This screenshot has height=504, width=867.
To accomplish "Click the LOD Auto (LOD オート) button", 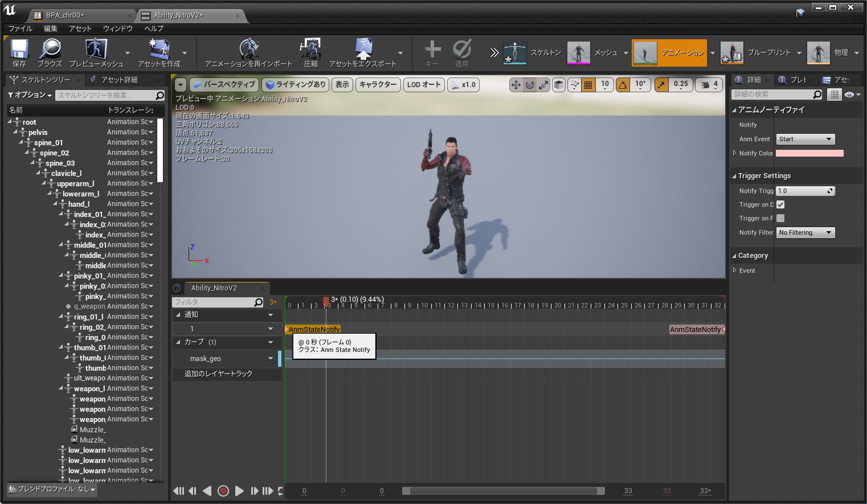I will pos(424,85).
